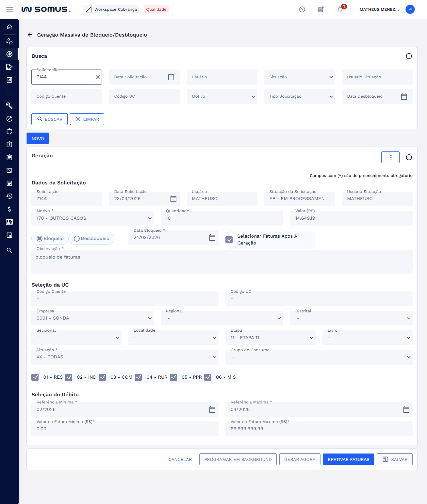This screenshot has height=504, width=427.
Task: Select the Desbloqueio radio option
Action: [77, 239]
